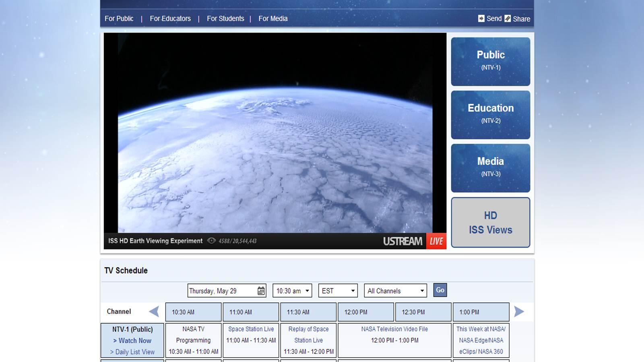Click the viewer count eye icon
The image size is (644, 362).
pyautogui.click(x=211, y=241)
